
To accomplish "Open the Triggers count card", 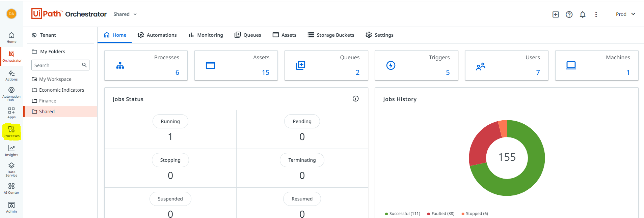I will point(417,65).
